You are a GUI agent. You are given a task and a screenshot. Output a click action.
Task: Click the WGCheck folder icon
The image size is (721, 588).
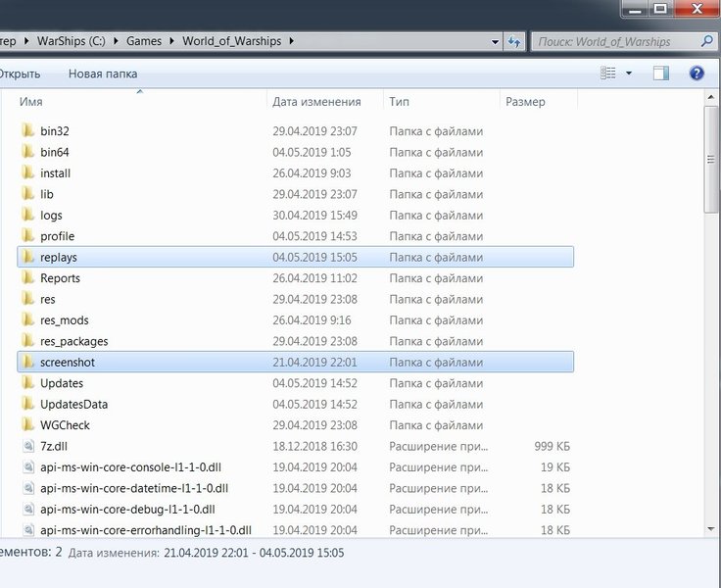pos(28,425)
